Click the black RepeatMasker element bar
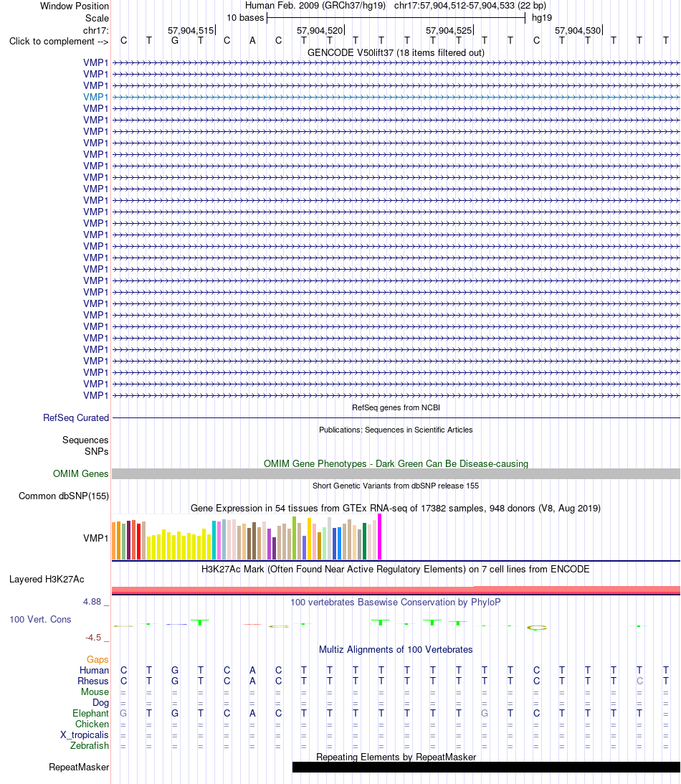The image size is (681, 784). click(486, 767)
